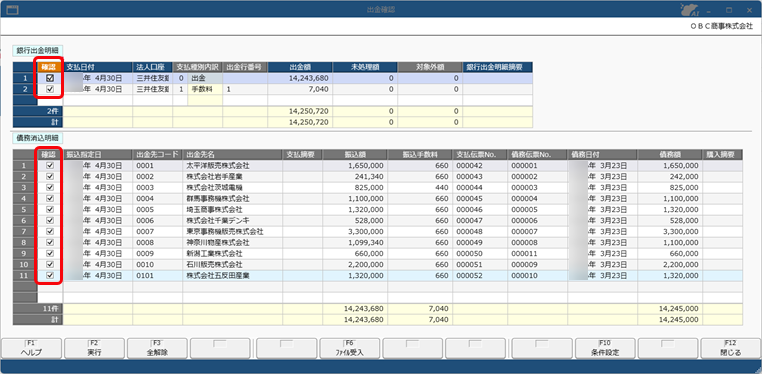Open F10 条件設定 condition settings
This screenshot has height=374, width=762.
click(605, 348)
